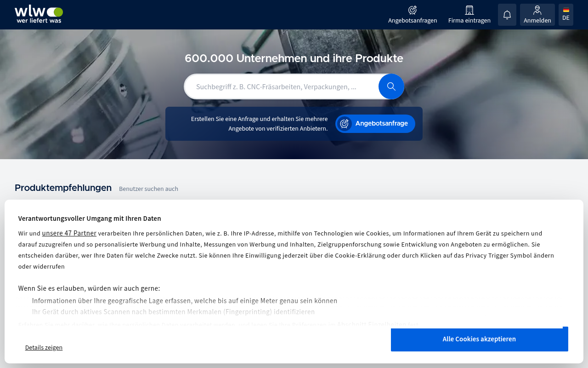
Task: Open Angebotsanfragen in the top navigation
Action: 413,15
